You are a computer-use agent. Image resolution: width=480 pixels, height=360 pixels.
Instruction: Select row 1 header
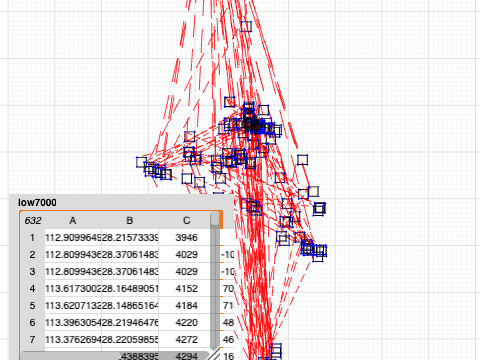coord(32,237)
